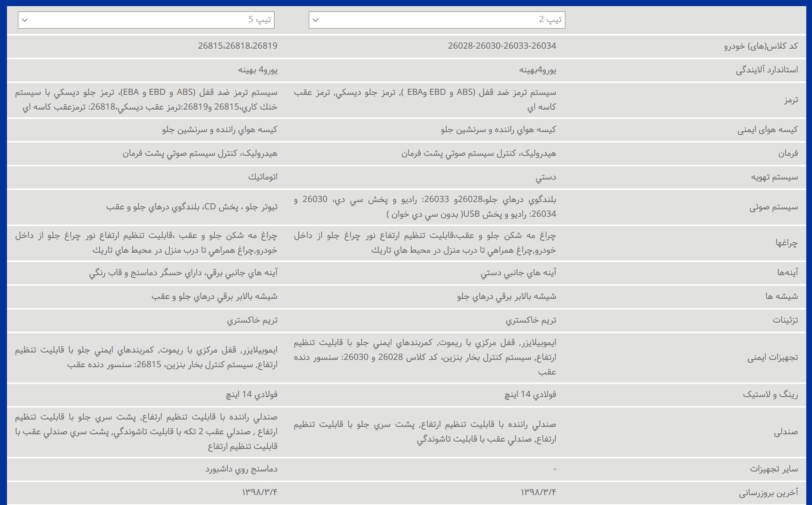Click the استاندارد آلایندگی row label
The width and height of the screenshot is (812, 505).
(767, 70)
